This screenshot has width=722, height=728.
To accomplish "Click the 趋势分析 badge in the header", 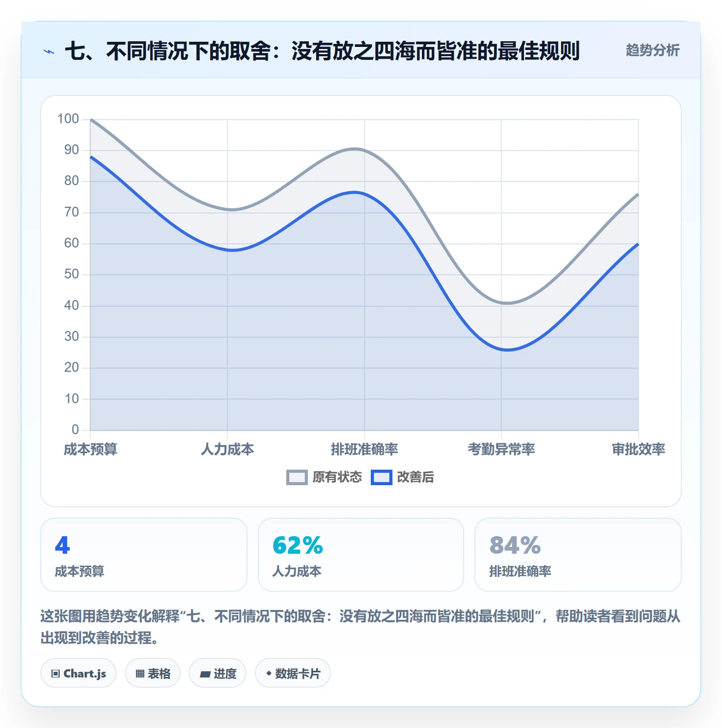I will [652, 51].
